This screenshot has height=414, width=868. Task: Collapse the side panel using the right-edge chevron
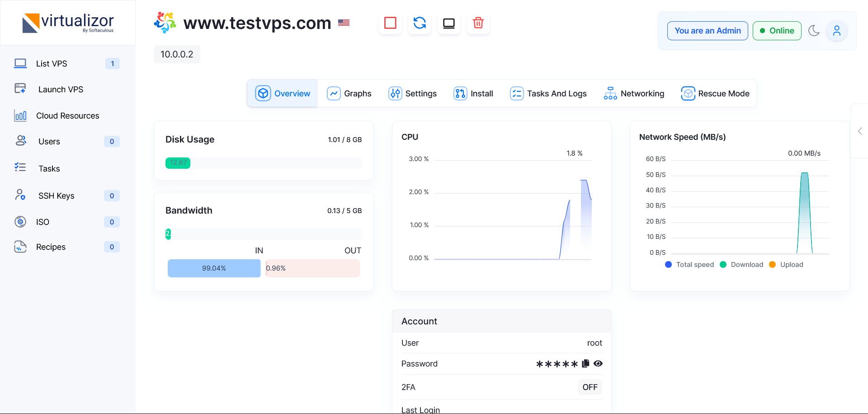(860, 131)
